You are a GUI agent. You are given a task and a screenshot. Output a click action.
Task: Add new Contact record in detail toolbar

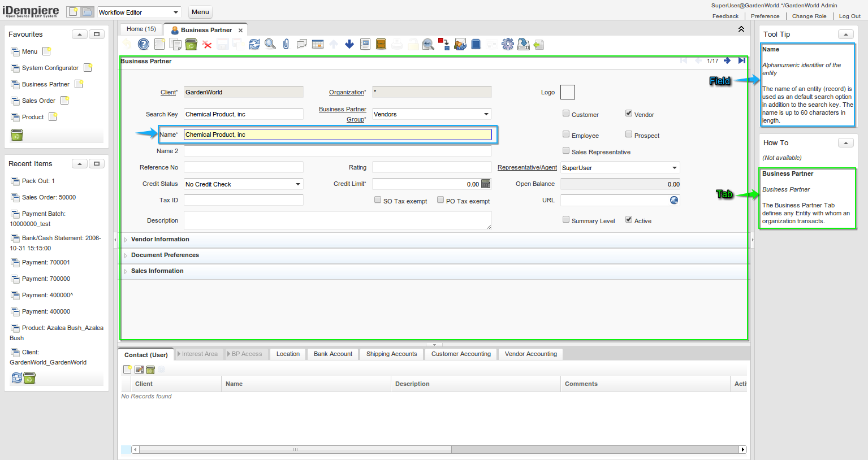tap(128, 369)
